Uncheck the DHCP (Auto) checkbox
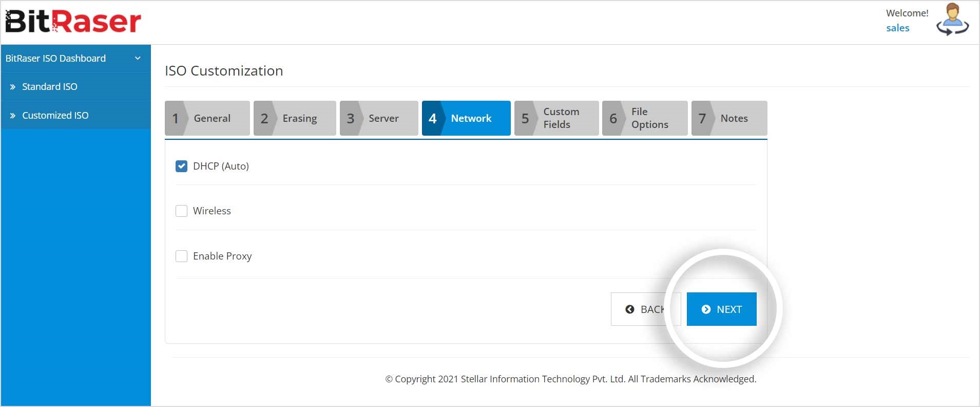Viewport: 980px width, 407px height. 181,166
